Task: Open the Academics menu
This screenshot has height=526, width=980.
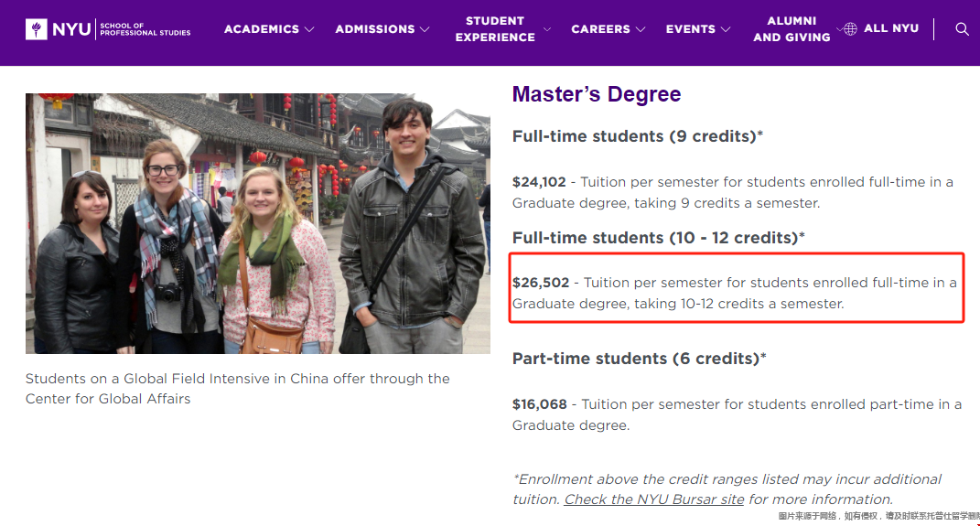Action: (262, 29)
